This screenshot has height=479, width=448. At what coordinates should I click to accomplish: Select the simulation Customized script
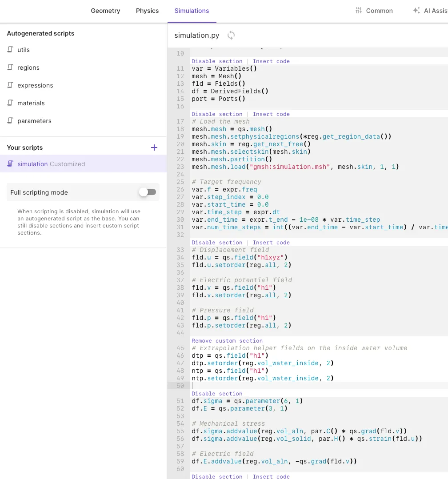(83, 164)
